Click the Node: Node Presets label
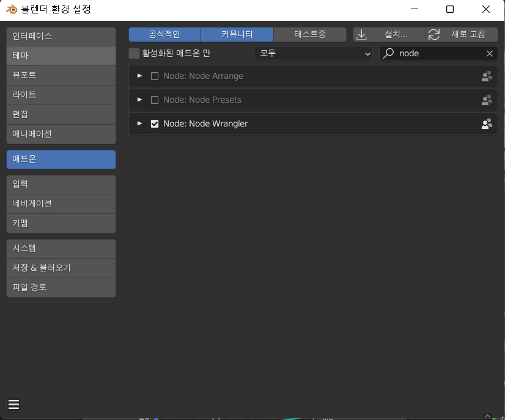505x420 pixels. 202,100
